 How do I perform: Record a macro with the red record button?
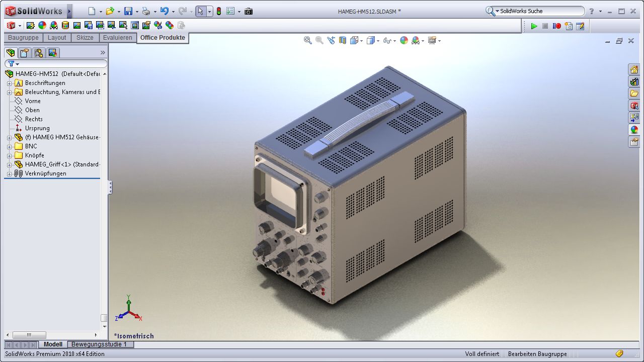tap(557, 26)
